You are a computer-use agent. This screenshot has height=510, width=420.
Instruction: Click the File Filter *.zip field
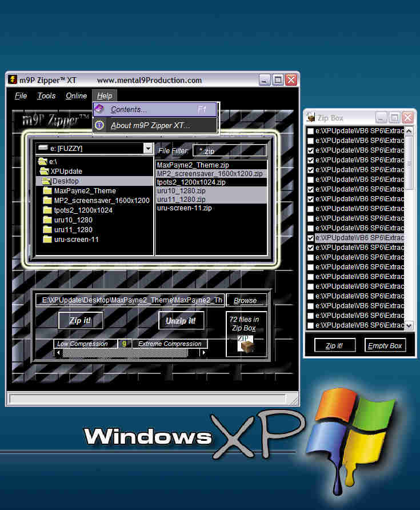pyautogui.click(x=230, y=151)
